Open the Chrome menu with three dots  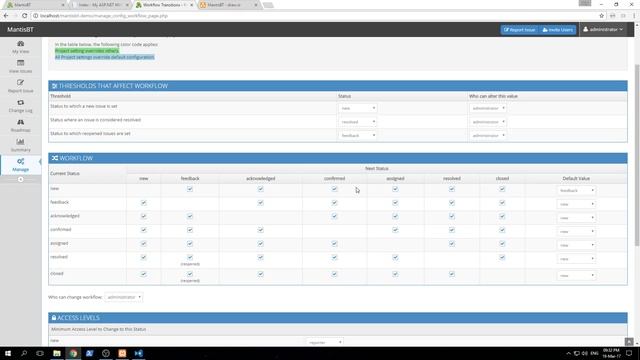(x=634, y=16)
